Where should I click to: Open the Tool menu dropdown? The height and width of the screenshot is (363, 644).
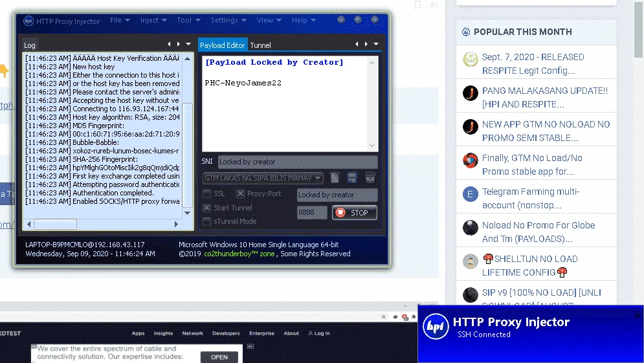(188, 19)
